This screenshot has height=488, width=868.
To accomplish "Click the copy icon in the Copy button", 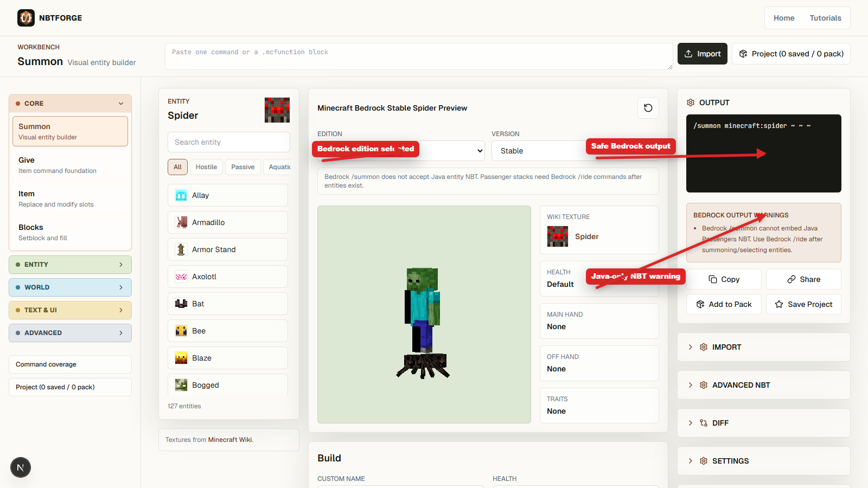I will point(713,279).
